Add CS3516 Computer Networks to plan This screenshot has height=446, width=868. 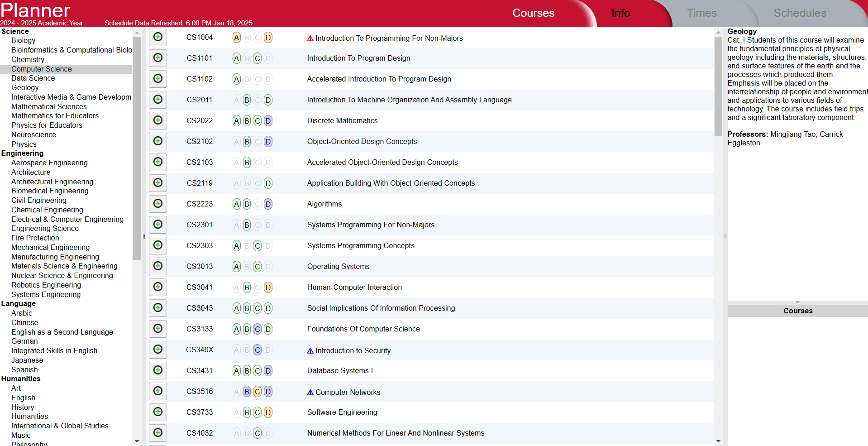[x=157, y=391]
